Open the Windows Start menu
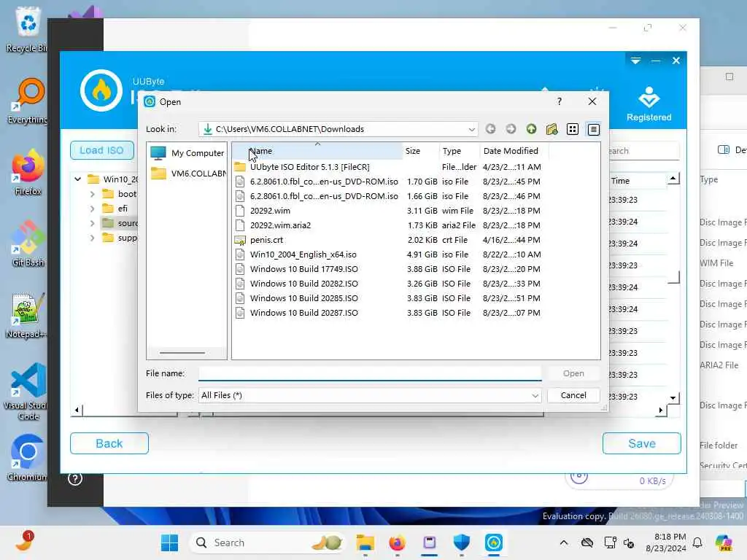Screen dimensions: 747x560 tap(169, 542)
